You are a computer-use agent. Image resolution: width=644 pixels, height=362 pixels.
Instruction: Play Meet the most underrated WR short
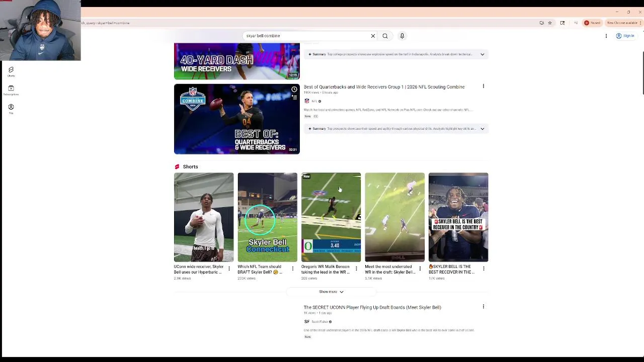(x=394, y=217)
